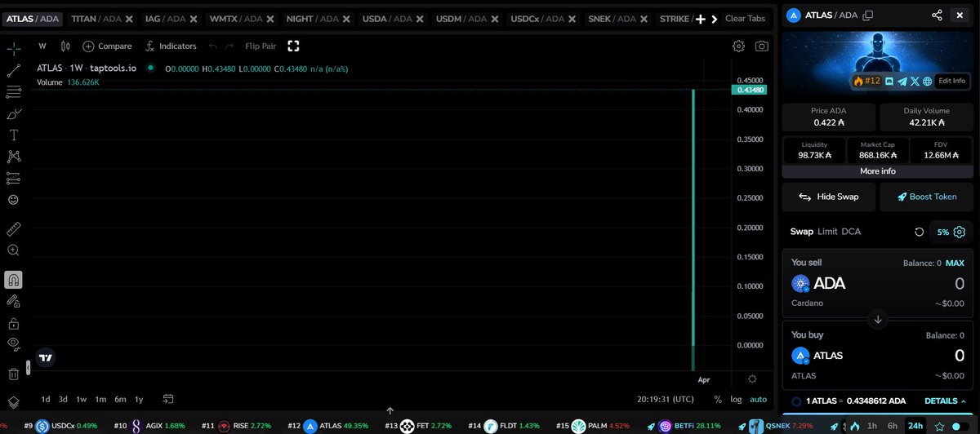Select the text annotation tool
Image resolution: width=980 pixels, height=434 pixels.
click(x=14, y=135)
